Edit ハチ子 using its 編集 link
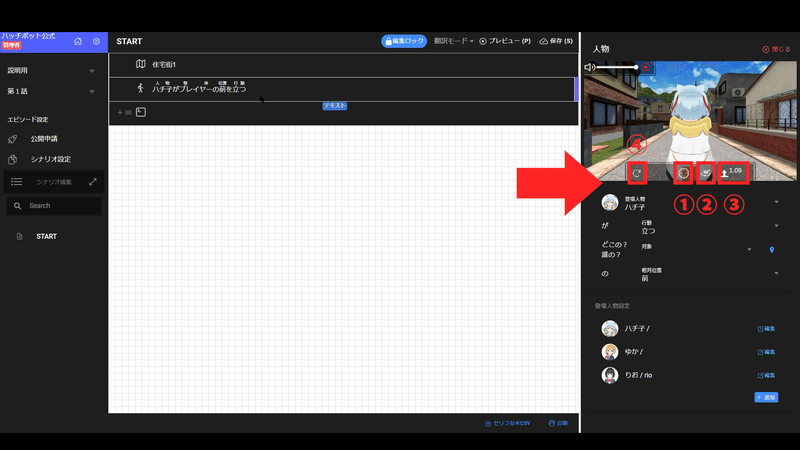800x450 pixels. click(x=766, y=329)
